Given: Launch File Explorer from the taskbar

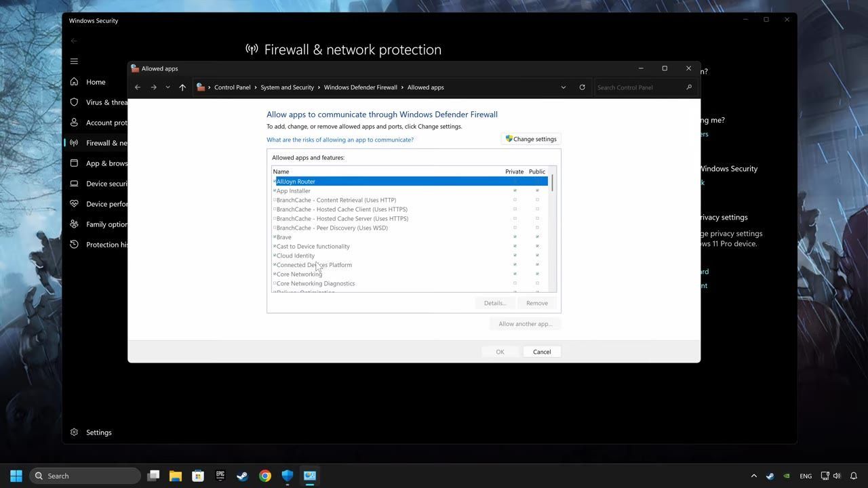Looking at the screenshot, I should [x=176, y=476].
